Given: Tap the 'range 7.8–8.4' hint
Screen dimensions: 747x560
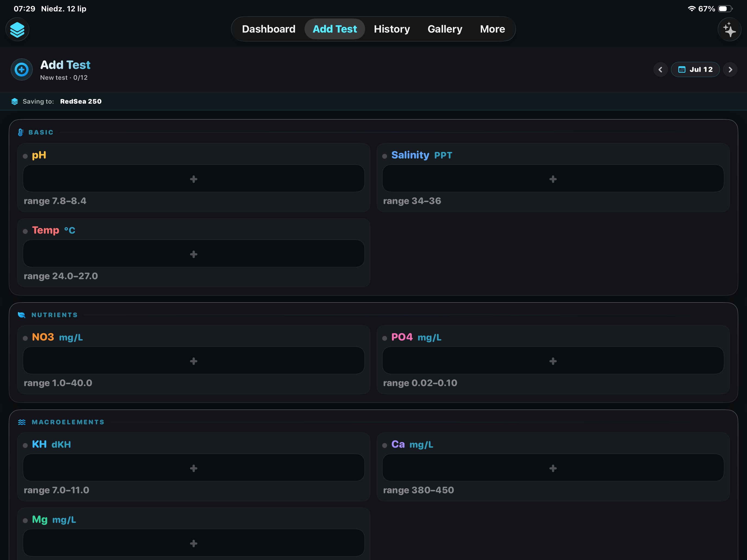Looking at the screenshot, I should (55, 201).
